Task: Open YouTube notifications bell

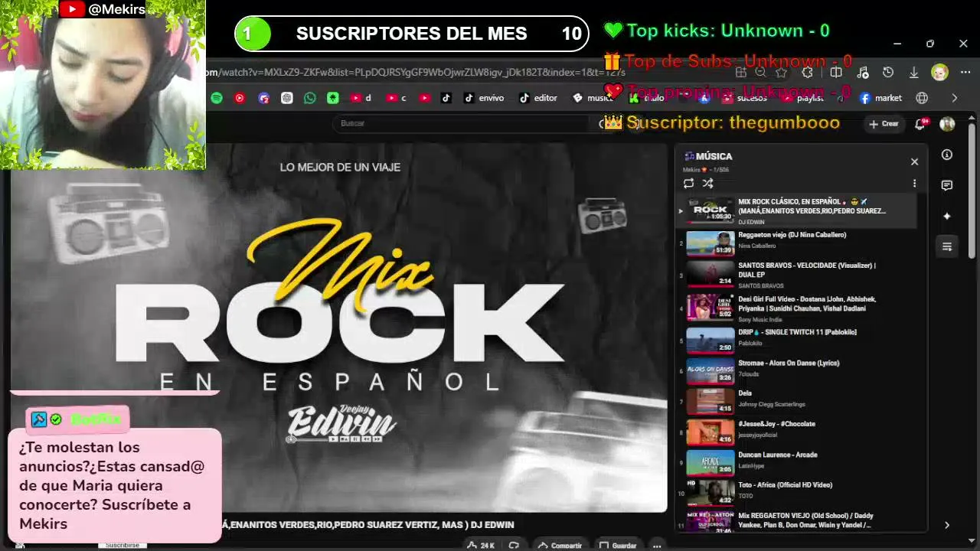Action: click(x=921, y=124)
